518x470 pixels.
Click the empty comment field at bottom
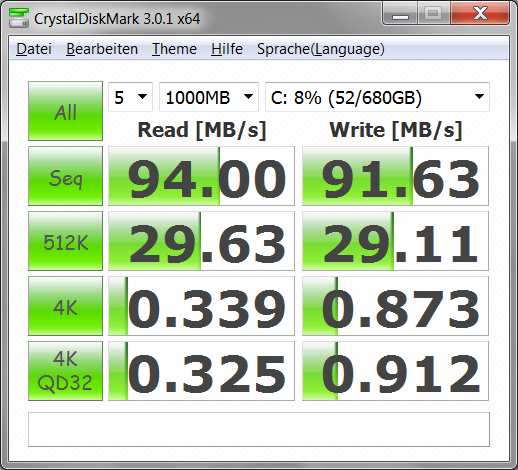tap(259, 429)
